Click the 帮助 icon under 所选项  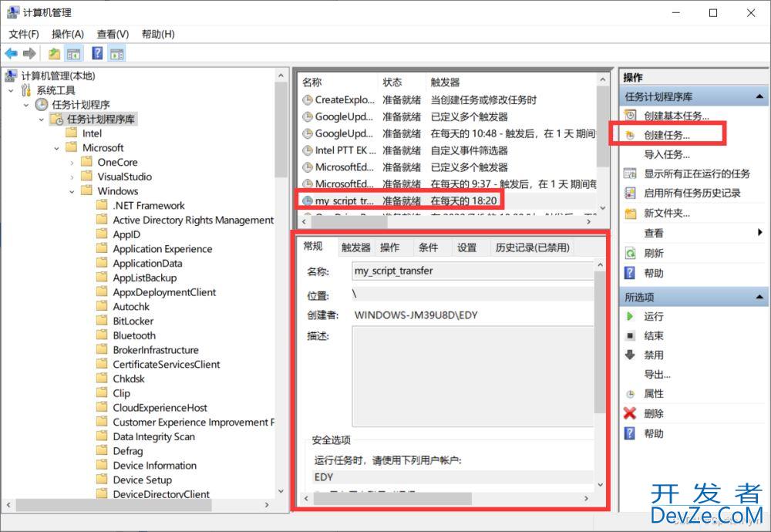[x=630, y=433]
